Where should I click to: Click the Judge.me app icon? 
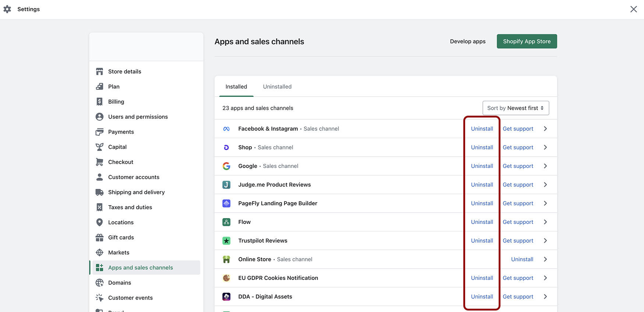click(x=226, y=185)
